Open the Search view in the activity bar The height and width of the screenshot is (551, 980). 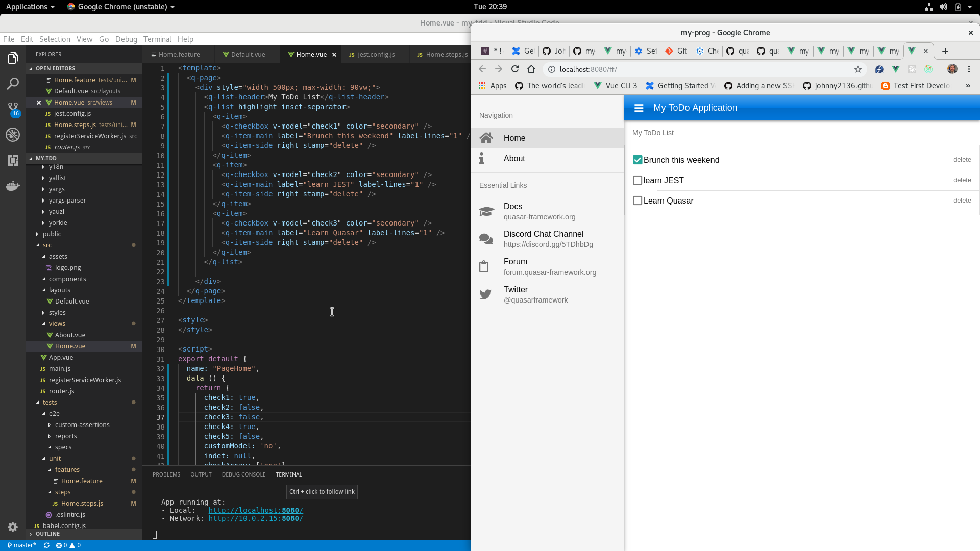pyautogui.click(x=13, y=84)
